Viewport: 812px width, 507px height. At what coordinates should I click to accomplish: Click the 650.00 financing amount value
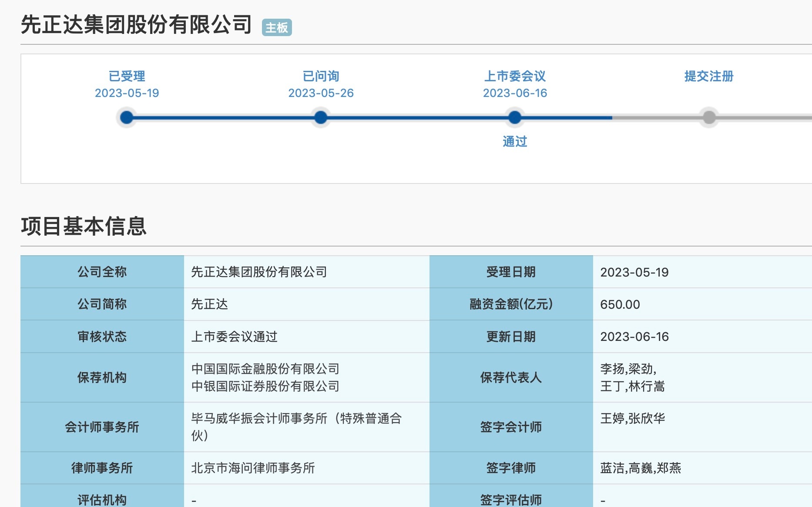tap(620, 304)
